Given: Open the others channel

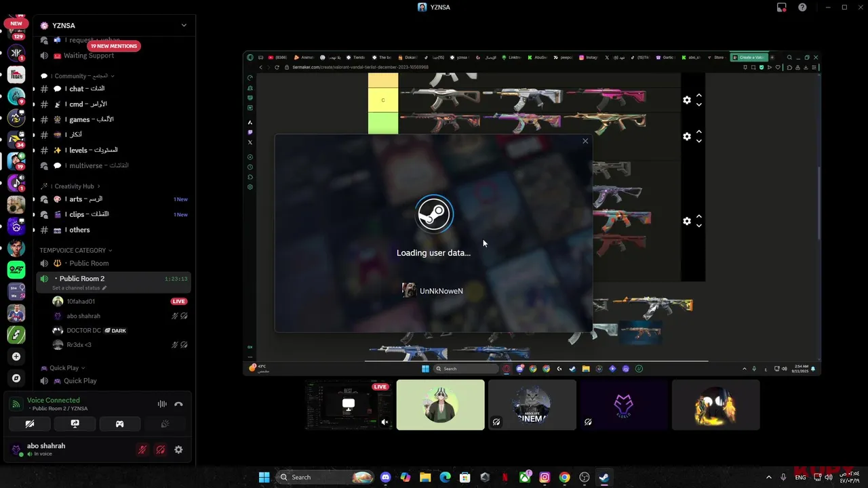Looking at the screenshot, I should click(113, 230).
